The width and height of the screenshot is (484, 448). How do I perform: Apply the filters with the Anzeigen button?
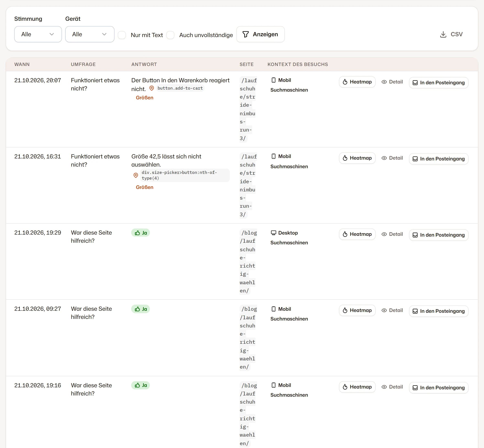(260, 34)
